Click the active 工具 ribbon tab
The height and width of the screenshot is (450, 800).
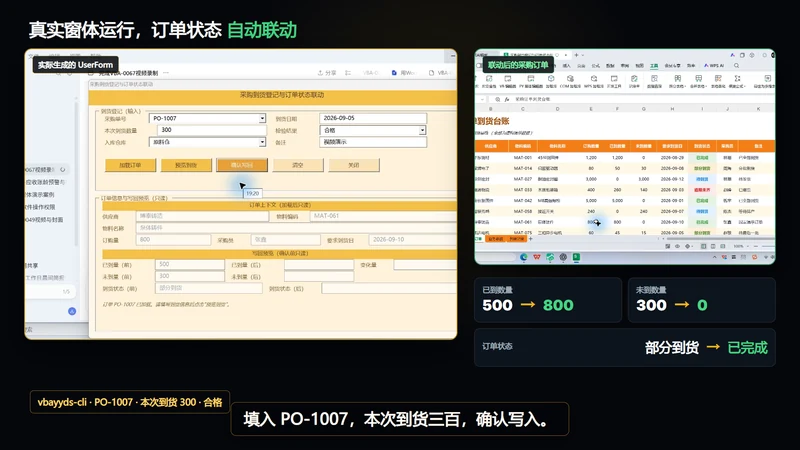pos(654,66)
